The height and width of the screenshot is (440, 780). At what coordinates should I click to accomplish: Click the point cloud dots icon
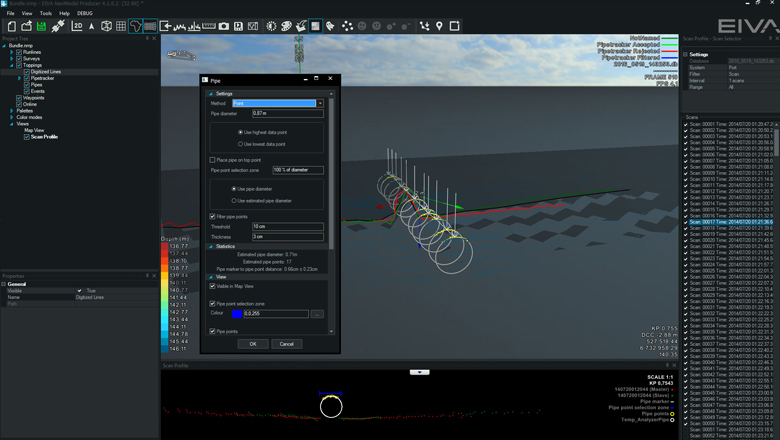click(347, 26)
